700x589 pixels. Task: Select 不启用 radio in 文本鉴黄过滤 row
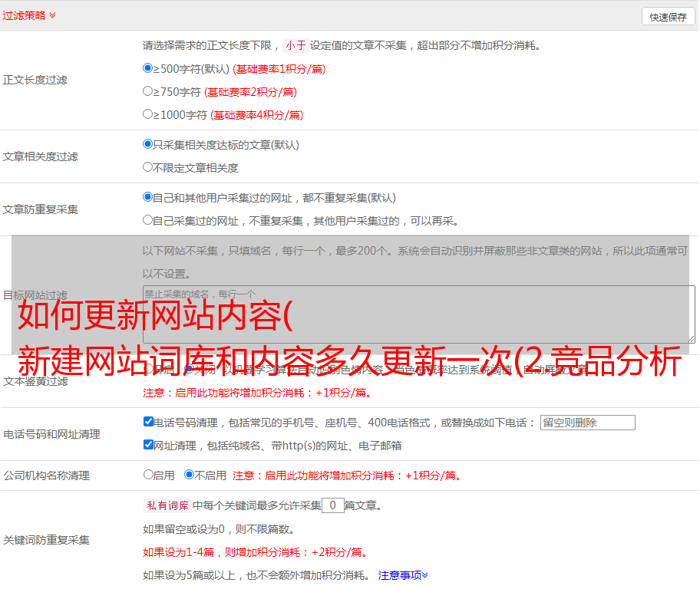tap(189, 369)
